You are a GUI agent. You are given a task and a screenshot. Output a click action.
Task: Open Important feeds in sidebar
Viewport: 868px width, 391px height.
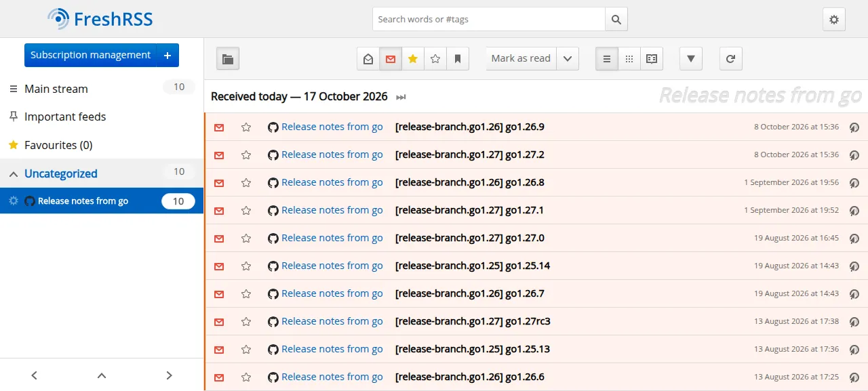[65, 117]
